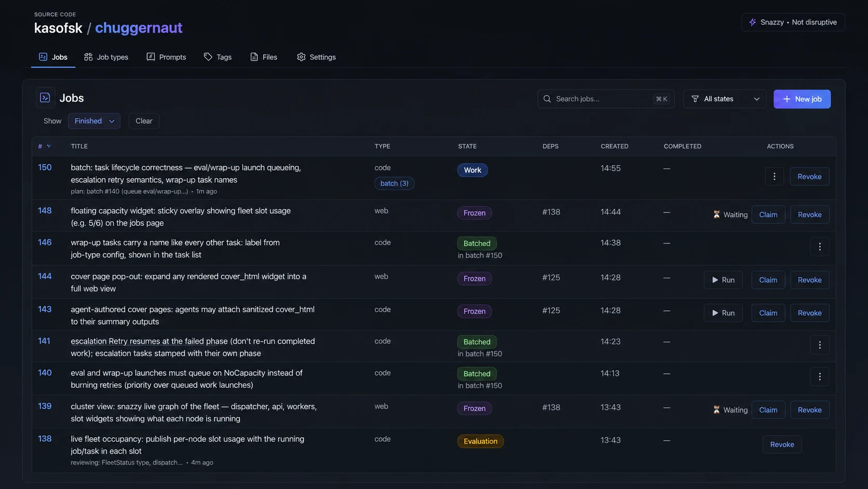Click 'in batch #150' under job 140

480,386
